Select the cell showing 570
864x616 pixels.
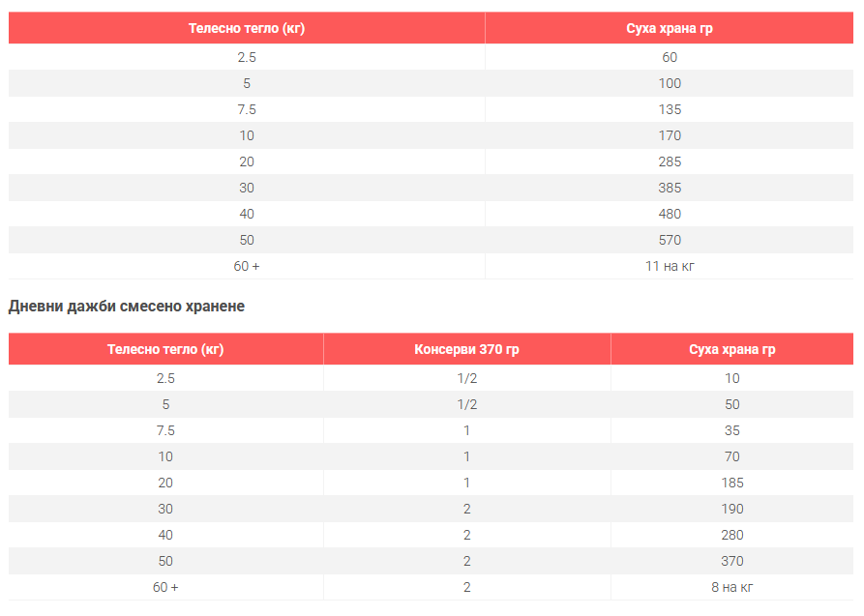[670, 240]
